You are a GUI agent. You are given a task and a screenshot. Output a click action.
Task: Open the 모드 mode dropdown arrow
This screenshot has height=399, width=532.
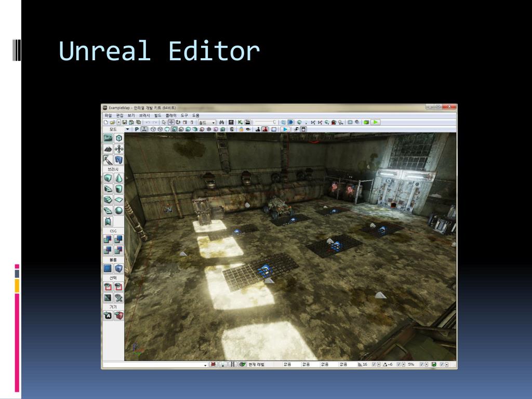[128, 129]
